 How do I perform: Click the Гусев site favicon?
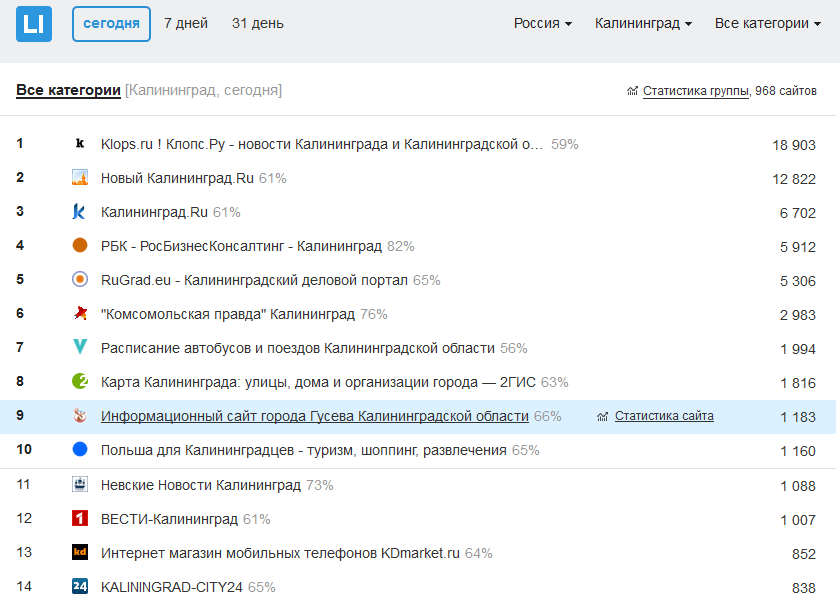(x=80, y=415)
